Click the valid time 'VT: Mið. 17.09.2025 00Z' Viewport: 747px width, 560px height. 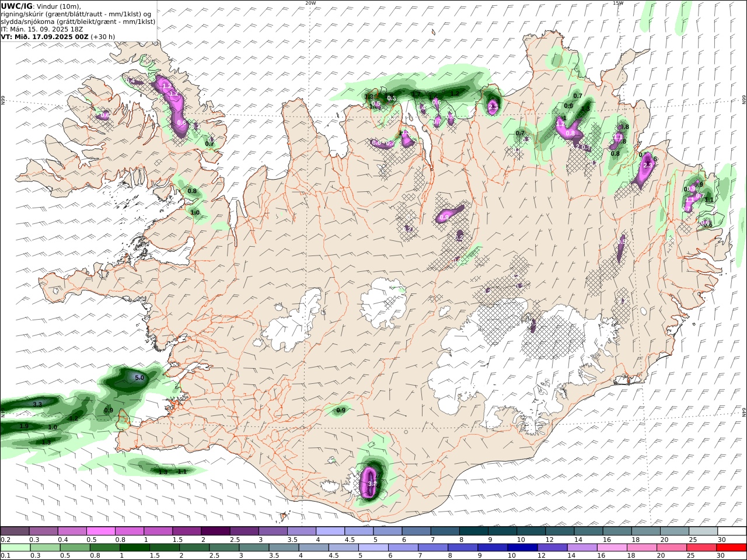coord(44,36)
